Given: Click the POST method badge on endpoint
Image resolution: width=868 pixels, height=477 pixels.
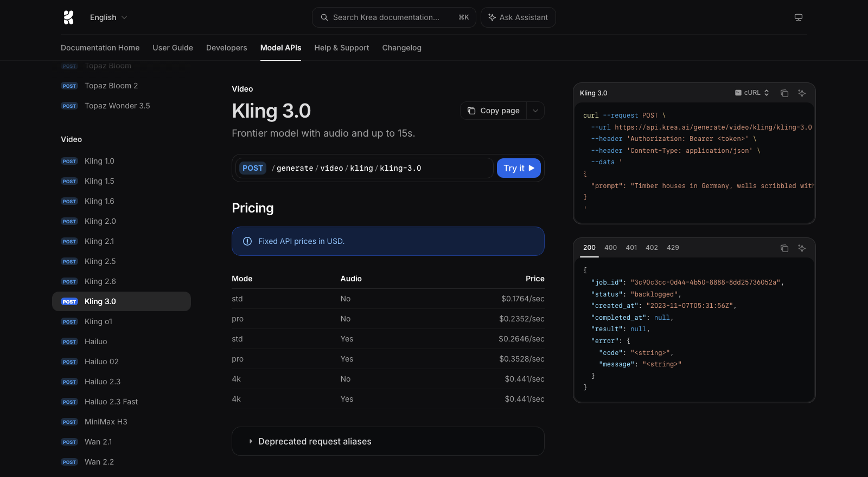Looking at the screenshot, I should click(x=253, y=168).
